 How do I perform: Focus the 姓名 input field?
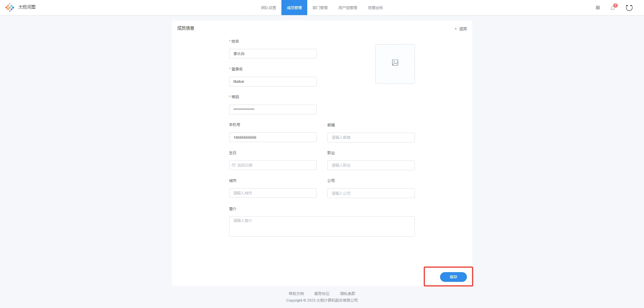pyautogui.click(x=273, y=54)
